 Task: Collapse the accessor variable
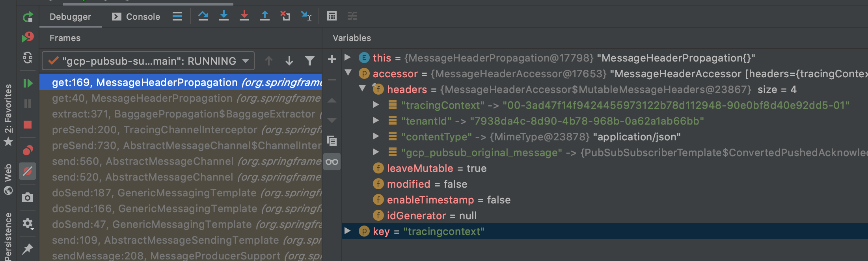tap(348, 73)
